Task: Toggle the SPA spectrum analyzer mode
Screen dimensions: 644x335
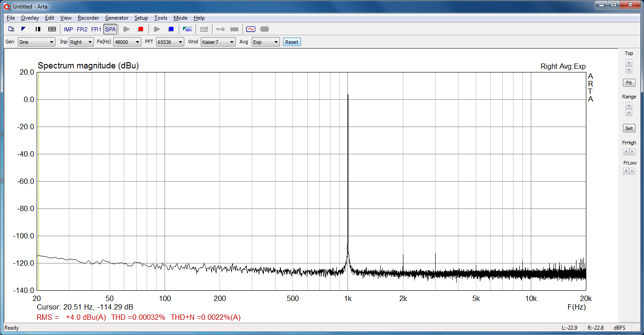Action: pos(110,29)
